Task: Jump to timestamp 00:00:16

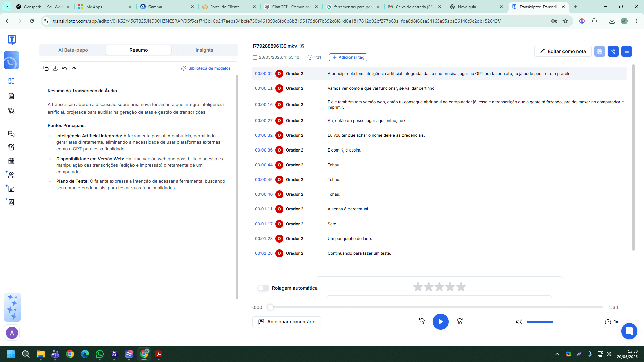Action: coord(264,105)
